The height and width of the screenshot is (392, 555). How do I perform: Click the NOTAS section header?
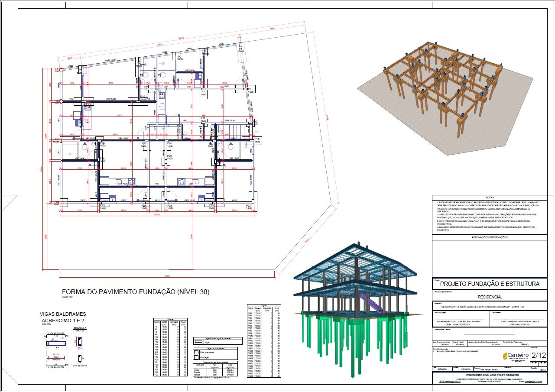pos(490,197)
